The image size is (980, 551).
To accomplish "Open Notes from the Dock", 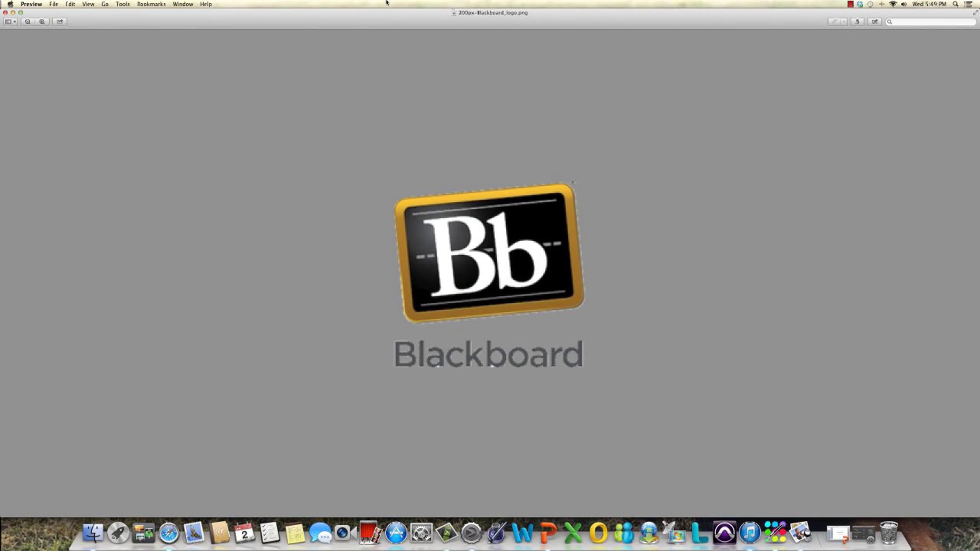I will coord(295,533).
